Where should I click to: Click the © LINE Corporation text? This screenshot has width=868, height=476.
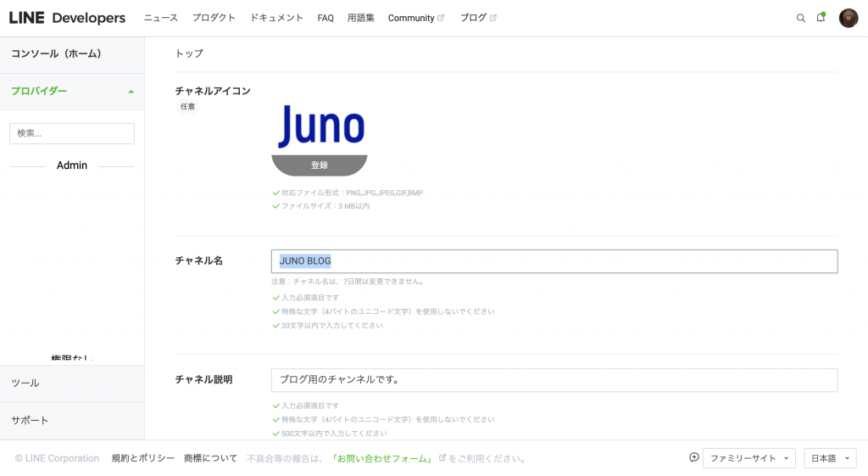[x=57, y=458]
